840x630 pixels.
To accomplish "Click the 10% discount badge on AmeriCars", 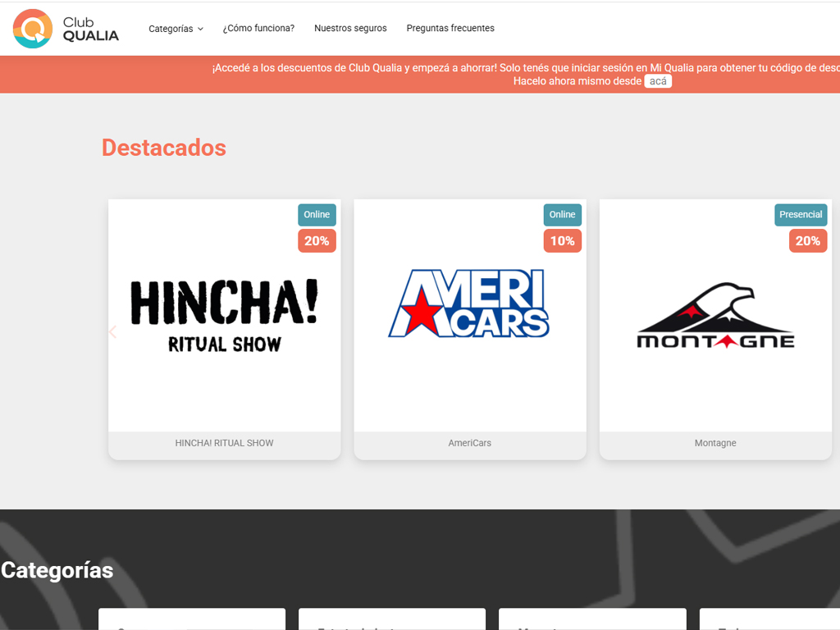I will point(562,241).
